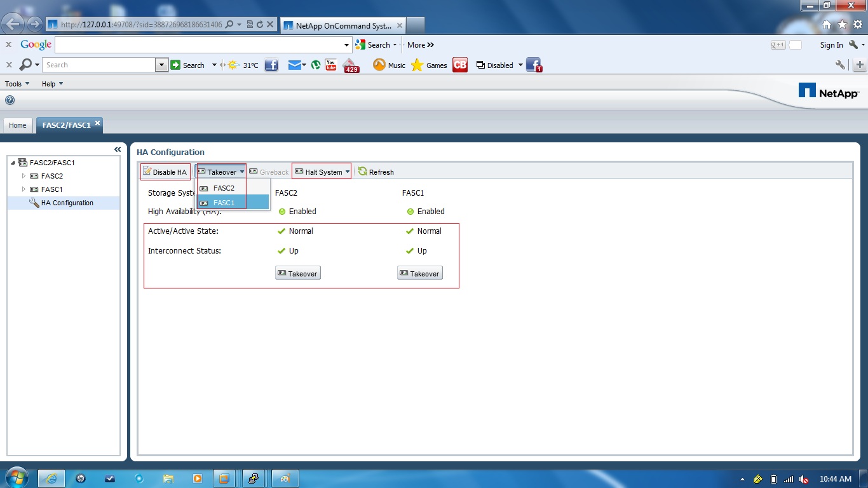Expand the FASC2 tree node

22,175
